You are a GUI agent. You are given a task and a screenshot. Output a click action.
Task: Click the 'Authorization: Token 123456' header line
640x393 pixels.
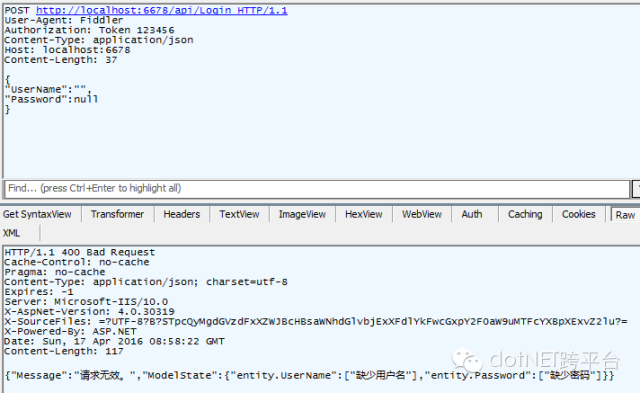tap(89, 30)
